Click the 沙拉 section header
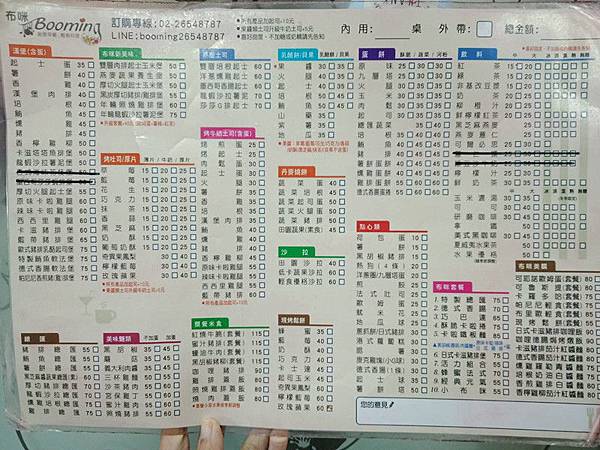 click(x=297, y=252)
